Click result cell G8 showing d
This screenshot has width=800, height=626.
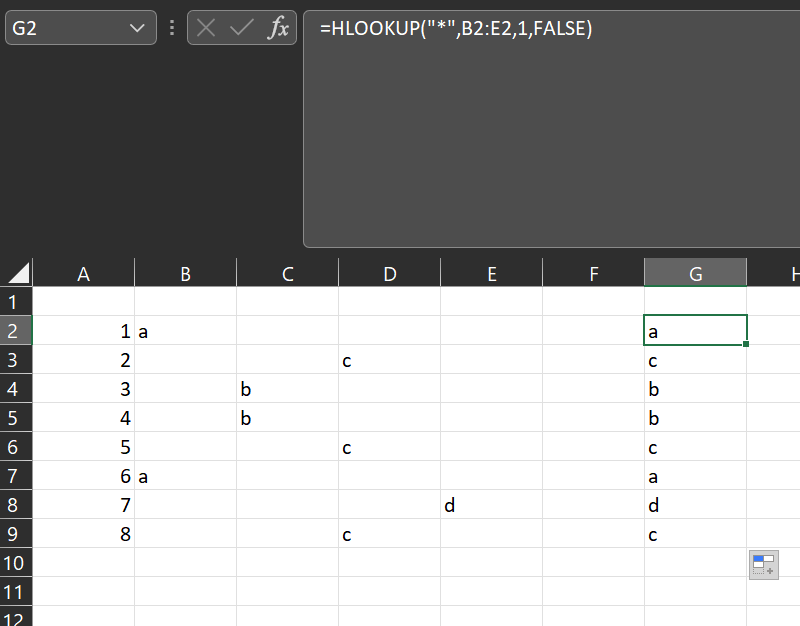point(696,505)
